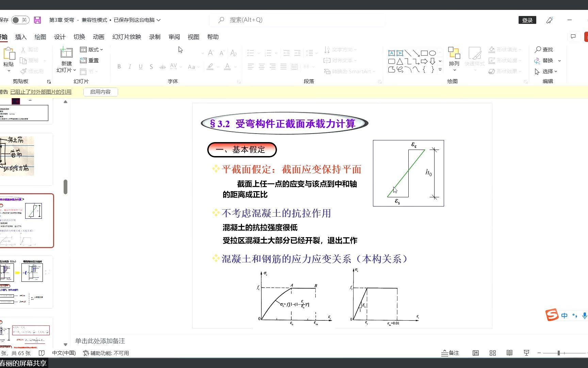This screenshot has width=588, height=368.
Task: Click the 启用内容 (Enable Content) button
Action: [100, 92]
